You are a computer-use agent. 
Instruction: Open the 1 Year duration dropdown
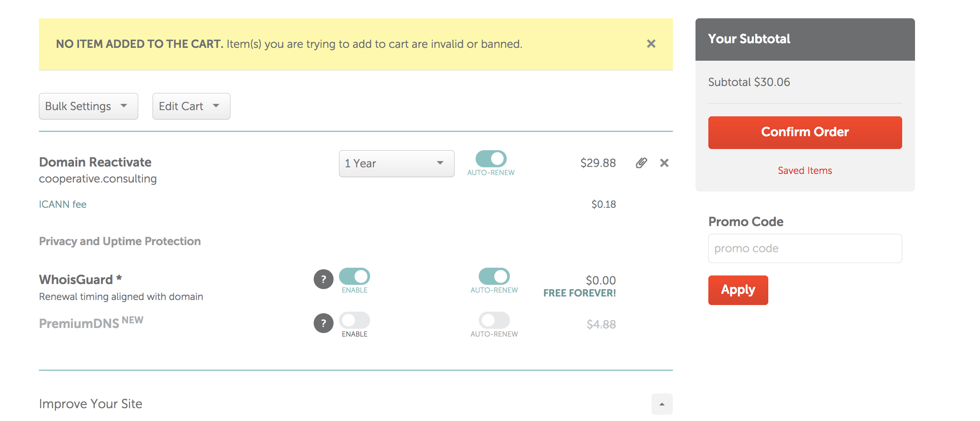397,163
